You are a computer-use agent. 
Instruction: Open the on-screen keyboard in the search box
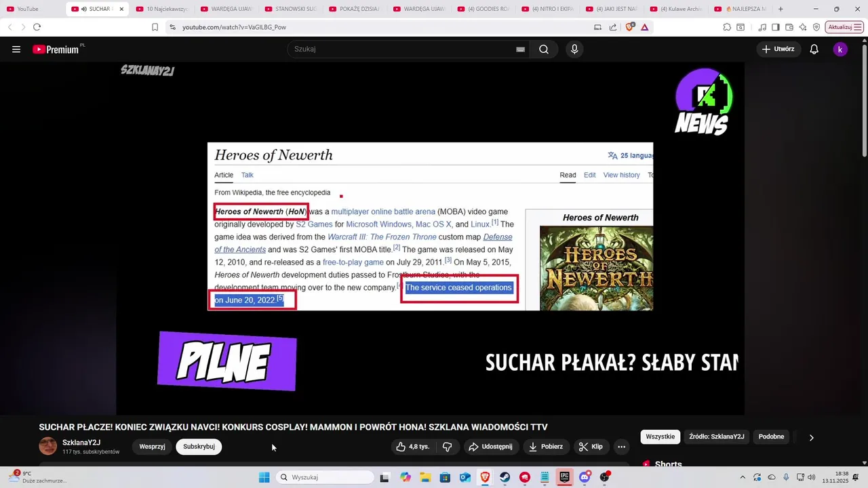520,49
